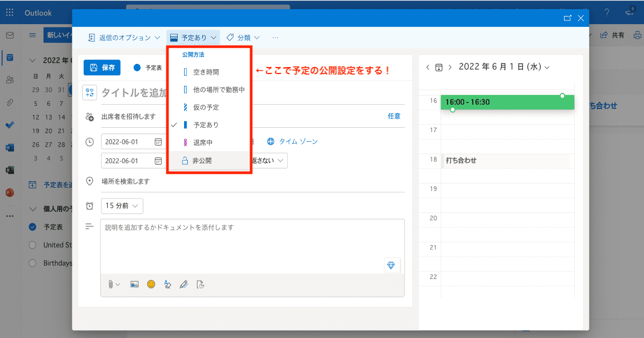Click the 保存 save button
The image size is (644, 338).
tap(101, 68)
